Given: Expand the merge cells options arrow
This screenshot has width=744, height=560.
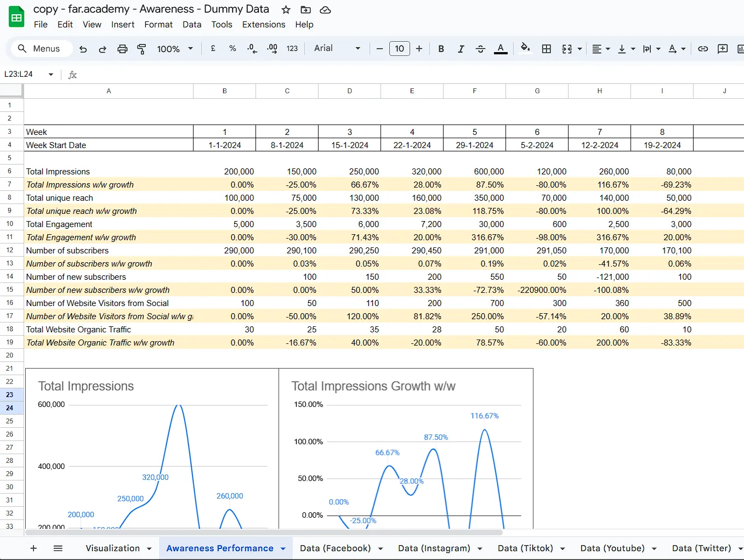Looking at the screenshot, I should click(x=580, y=49).
